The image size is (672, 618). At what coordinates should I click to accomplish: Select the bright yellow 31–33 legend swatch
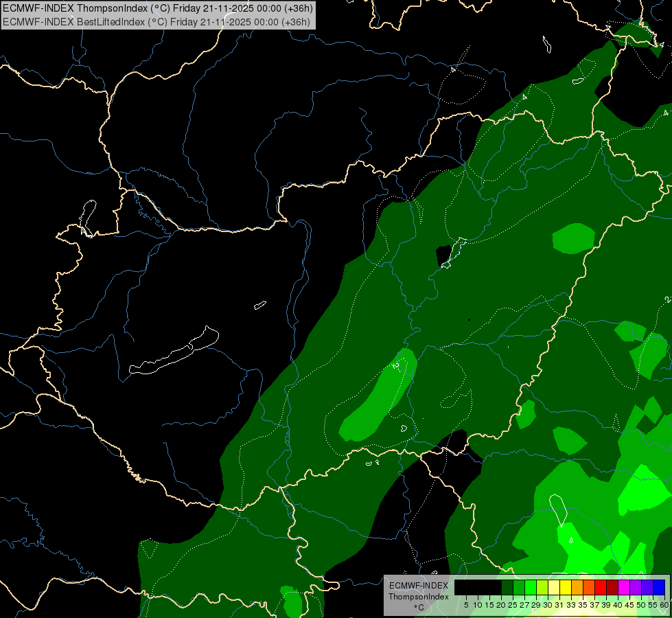(566, 587)
